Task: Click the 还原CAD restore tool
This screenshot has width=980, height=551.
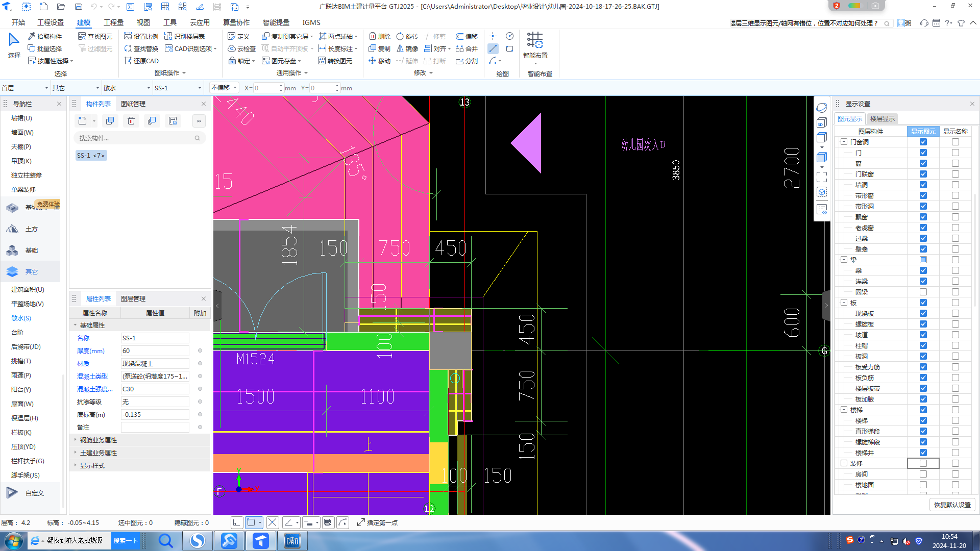Action: click(x=141, y=61)
